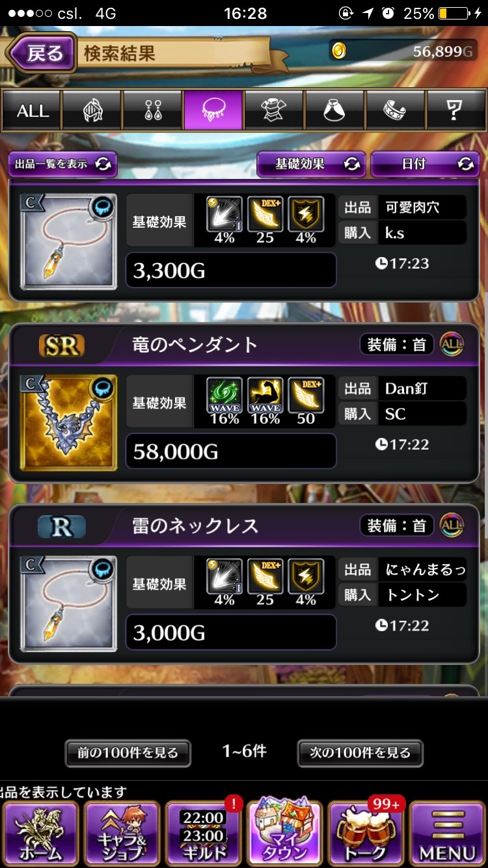This screenshot has width=488, height=868.
Task: Switch to the ALL filter tab
Action: coord(32,111)
